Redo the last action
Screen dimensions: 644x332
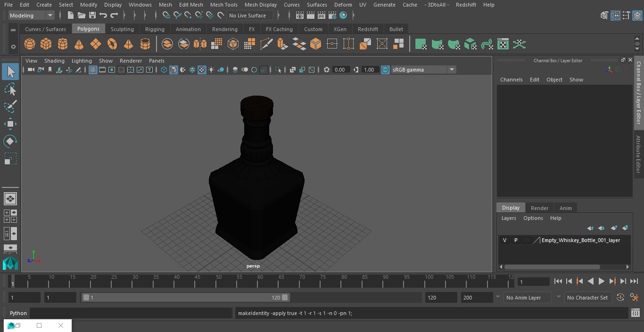[x=114, y=16]
